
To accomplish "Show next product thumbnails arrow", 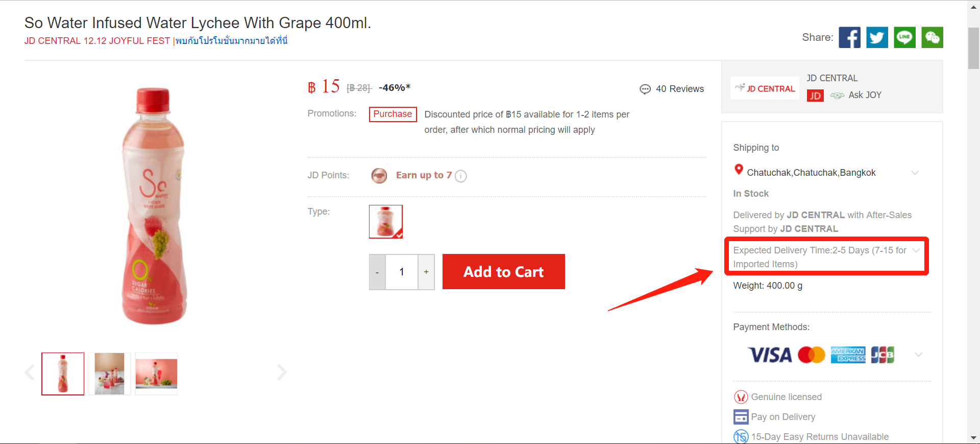I will (x=282, y=372).
